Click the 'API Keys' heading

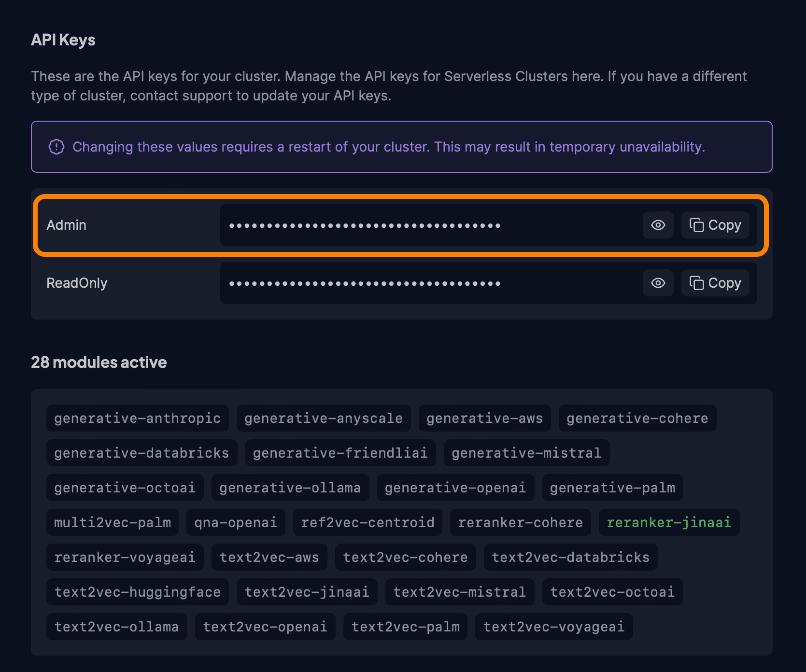[63, 40]
